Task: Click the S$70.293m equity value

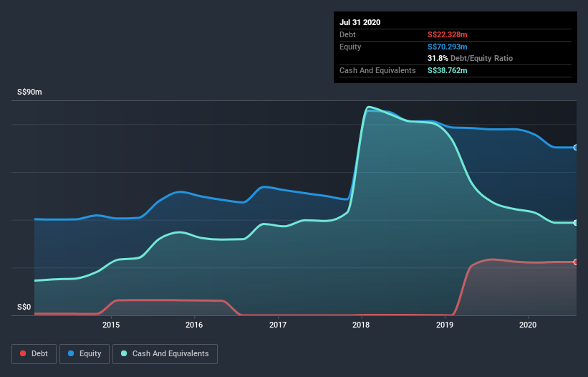Action: click(x=448, y=47)
